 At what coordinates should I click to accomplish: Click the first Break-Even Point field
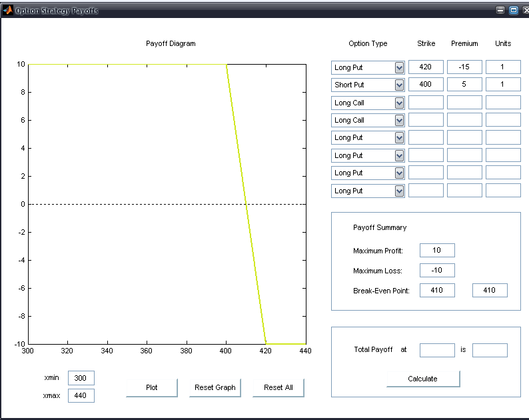tap(437, 290)
